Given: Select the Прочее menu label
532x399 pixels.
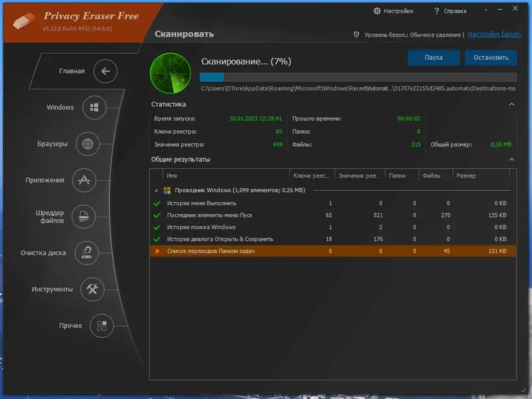Looking at the screenshot, I should click(70, 325).
